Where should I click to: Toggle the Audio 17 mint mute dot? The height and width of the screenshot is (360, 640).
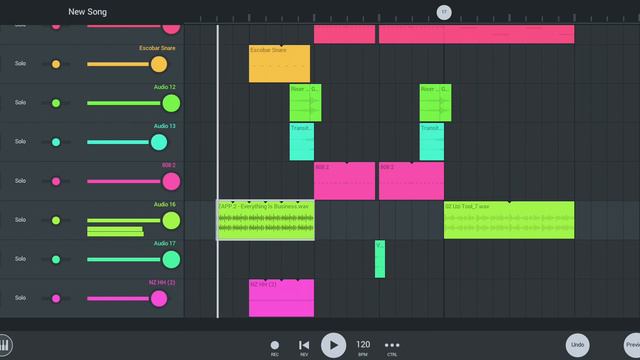(56, 260)
